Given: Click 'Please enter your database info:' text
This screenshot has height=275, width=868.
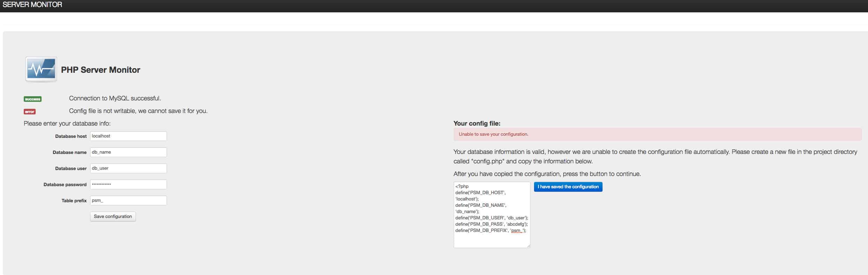Looking at the screenshot, I should [67, 124].
